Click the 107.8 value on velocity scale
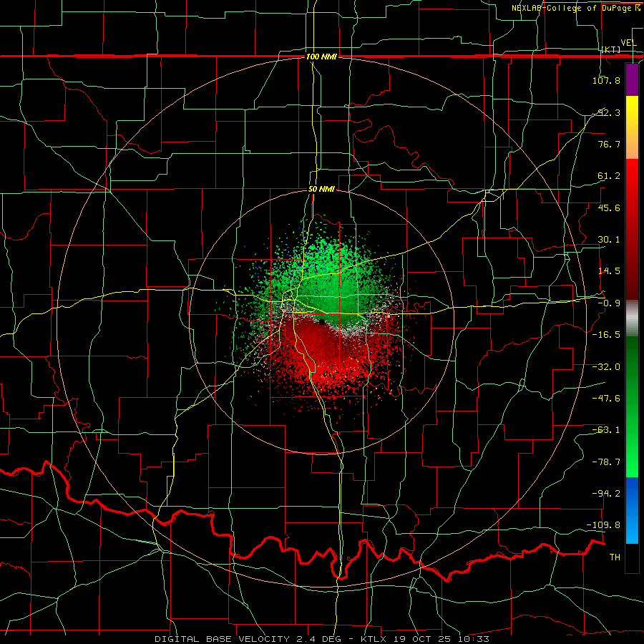This screenshot has width=644, height=644. click(606, 80)
